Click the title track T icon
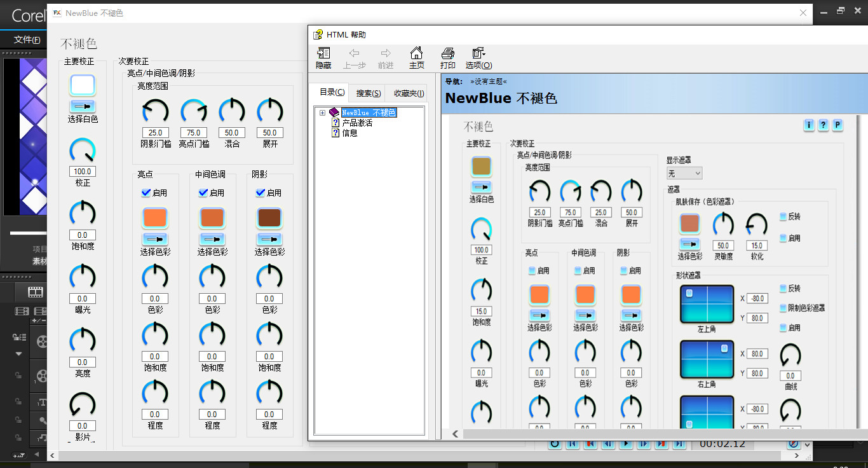 coord(42,402)
